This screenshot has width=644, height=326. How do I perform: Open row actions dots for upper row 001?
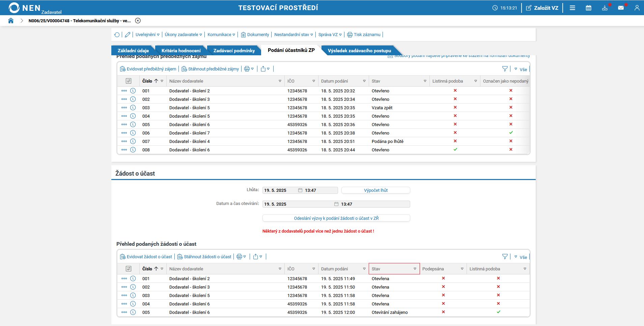click(x=124, y=91)
